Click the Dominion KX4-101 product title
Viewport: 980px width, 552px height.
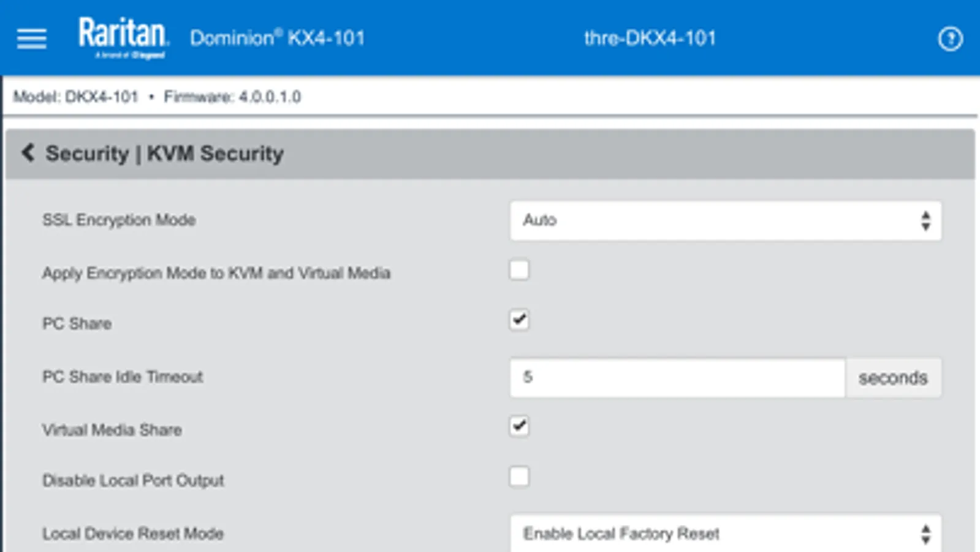click(277, 38)
